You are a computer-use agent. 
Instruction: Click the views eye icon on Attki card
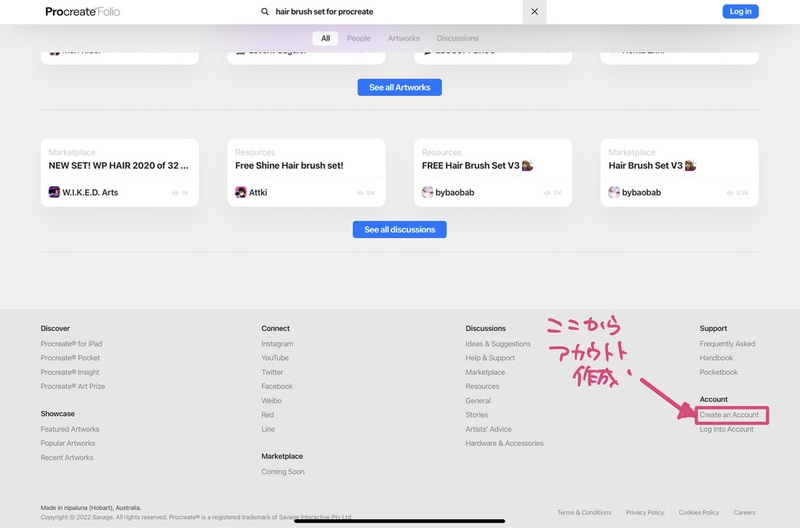[x=360, y=193]
